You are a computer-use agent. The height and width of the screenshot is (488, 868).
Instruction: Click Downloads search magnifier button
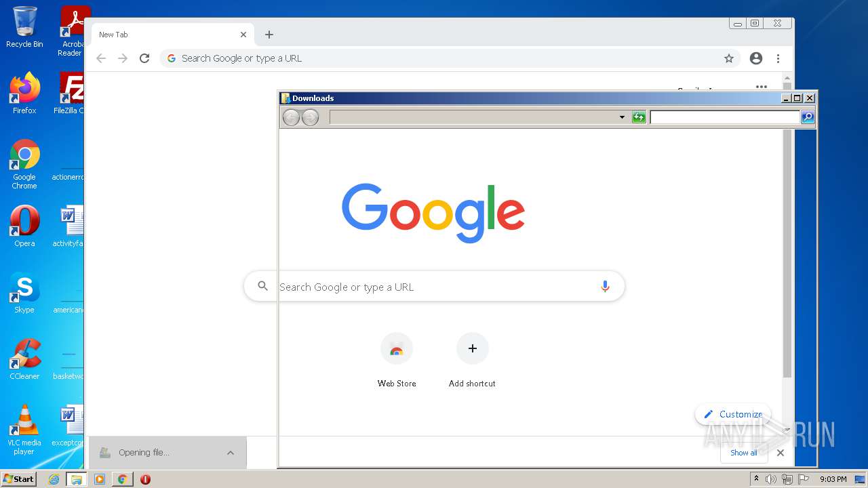808,117
